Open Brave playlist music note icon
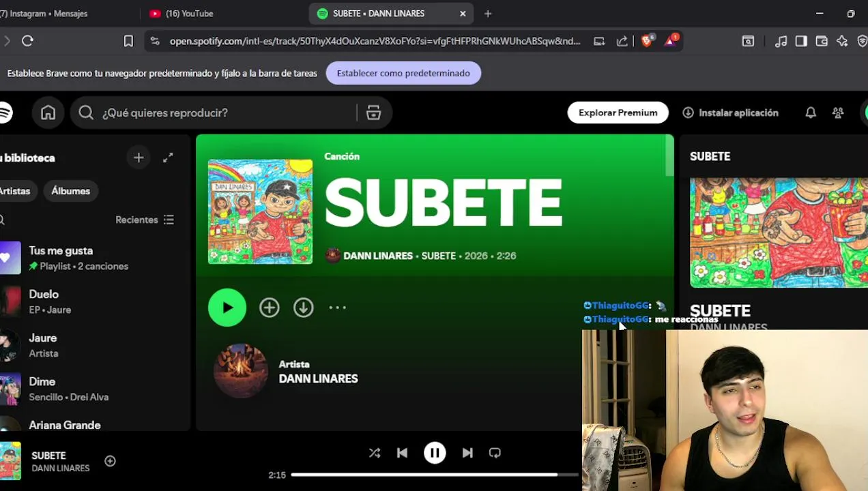Image resolution: width=868 pixels, height=491 pixels. pyautogui.click(x=781, y=41)
